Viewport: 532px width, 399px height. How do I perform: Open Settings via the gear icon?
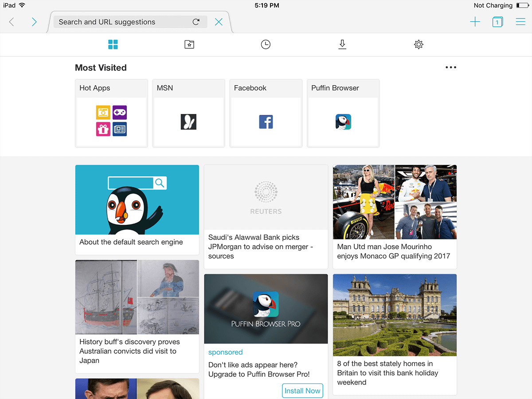[x=418, y=44]
